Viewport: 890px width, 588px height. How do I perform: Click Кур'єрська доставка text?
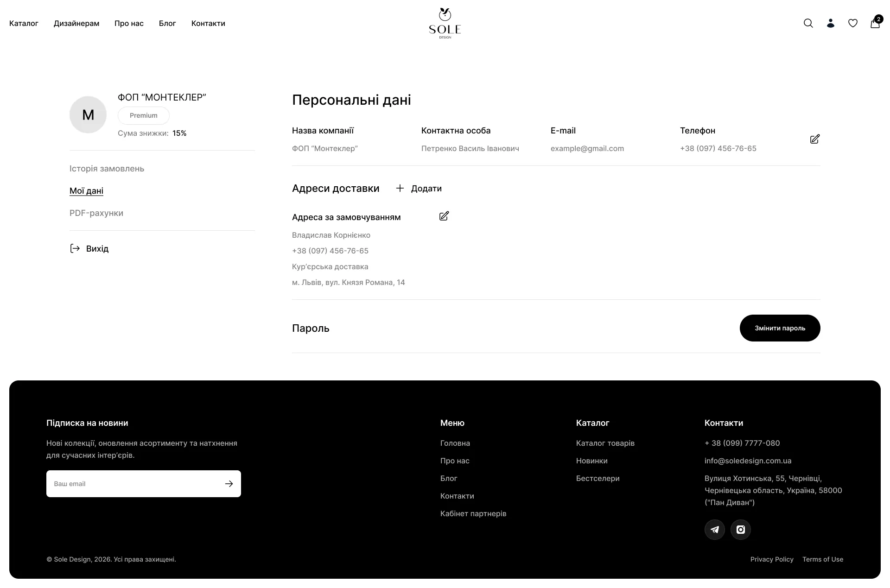coord(330,266)
